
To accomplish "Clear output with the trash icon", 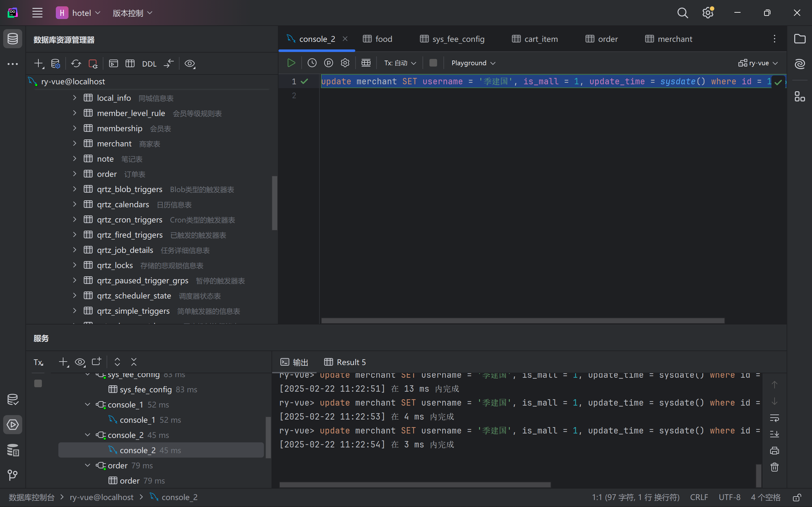I will (x=775, y=467).
